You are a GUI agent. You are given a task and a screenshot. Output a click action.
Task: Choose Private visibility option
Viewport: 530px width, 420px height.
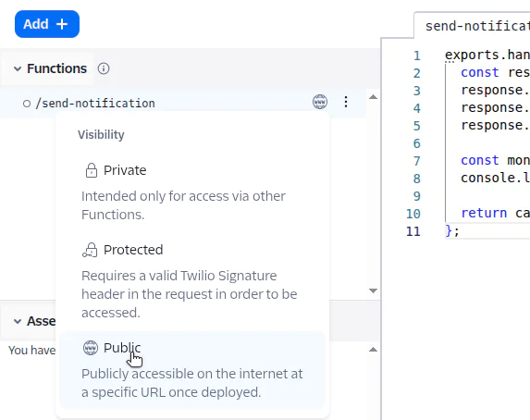(x=192, y=192)
